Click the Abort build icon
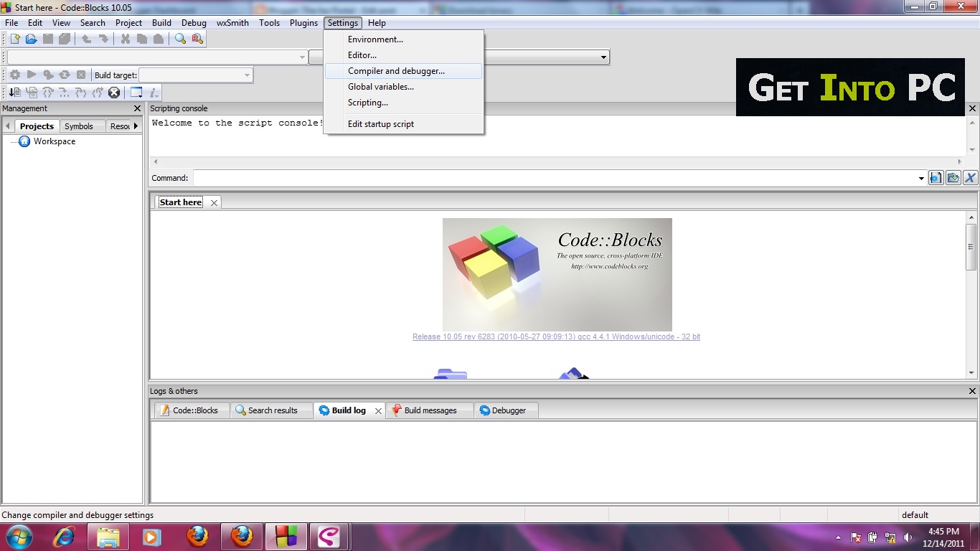 (81, 75)
